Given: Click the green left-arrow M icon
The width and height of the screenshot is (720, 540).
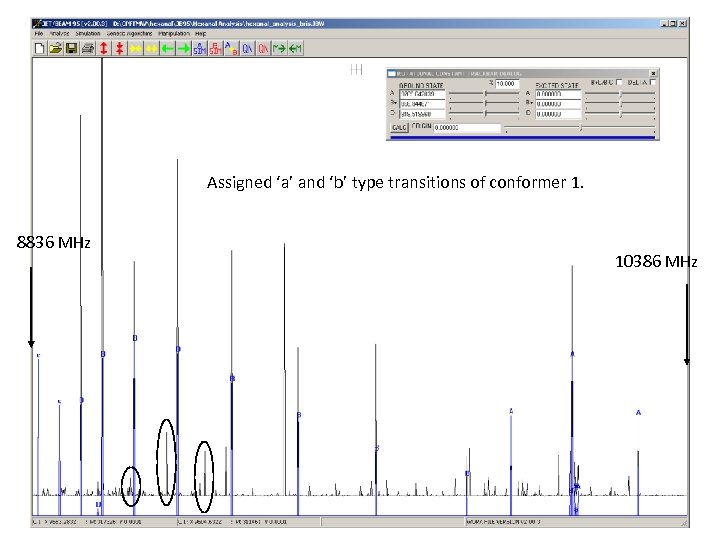Looking at the screenshot, I should 295,48.
